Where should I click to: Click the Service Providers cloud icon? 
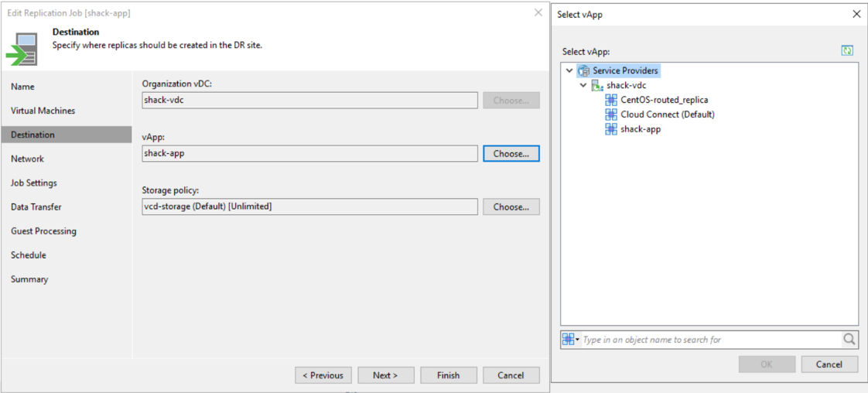click(x=583, y=71)
